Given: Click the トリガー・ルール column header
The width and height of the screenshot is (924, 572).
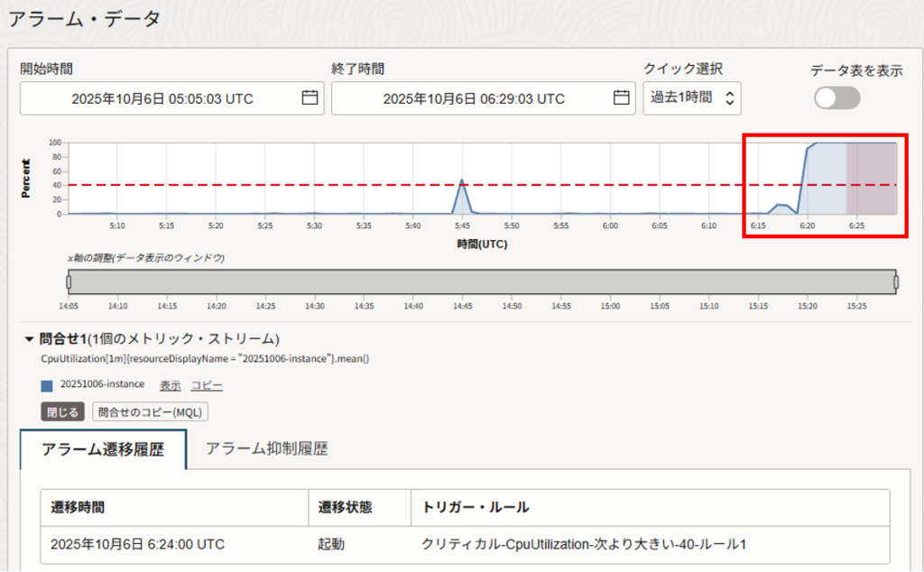Looking at the screenshot, I should pos(475,507).
